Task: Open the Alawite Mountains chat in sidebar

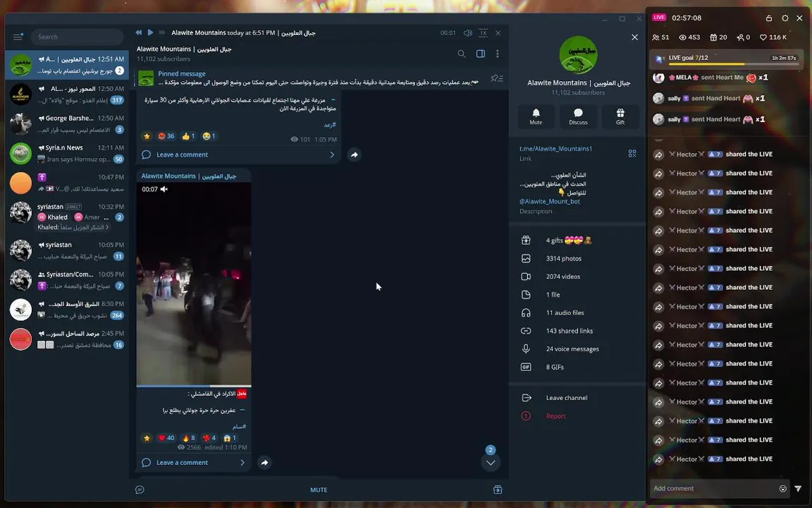Action: point(67,65)
